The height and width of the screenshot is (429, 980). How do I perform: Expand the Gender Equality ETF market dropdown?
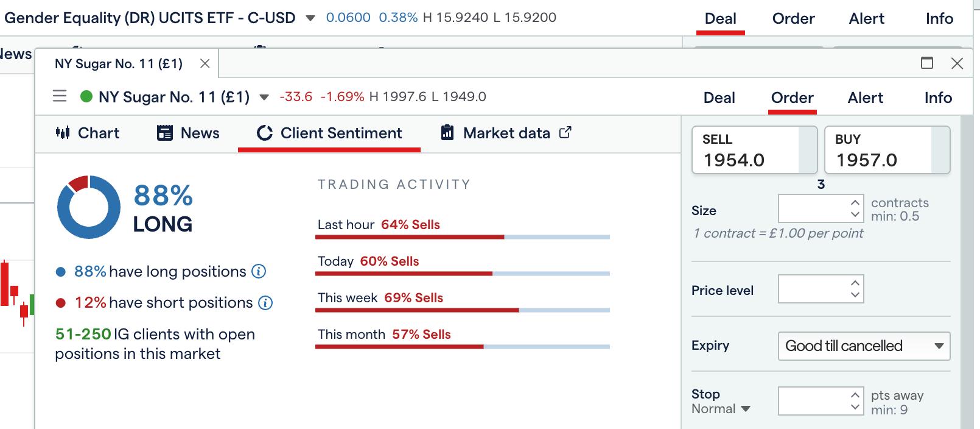310,18
